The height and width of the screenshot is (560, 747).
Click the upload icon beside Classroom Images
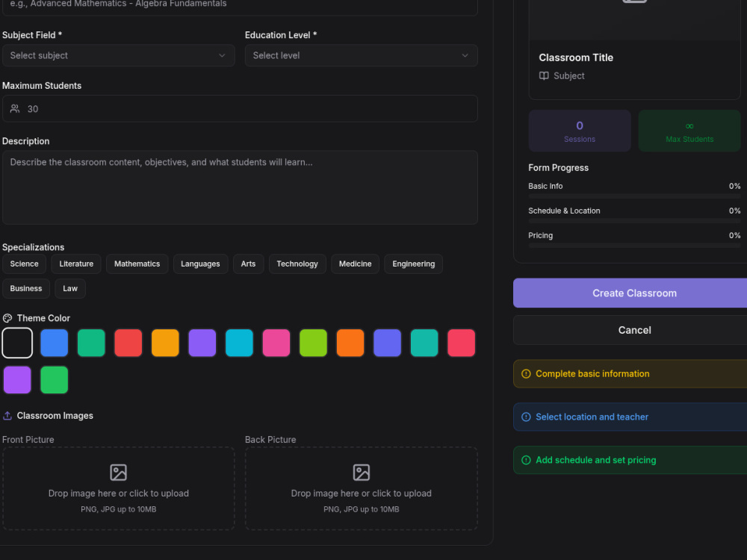click(7, 416)
